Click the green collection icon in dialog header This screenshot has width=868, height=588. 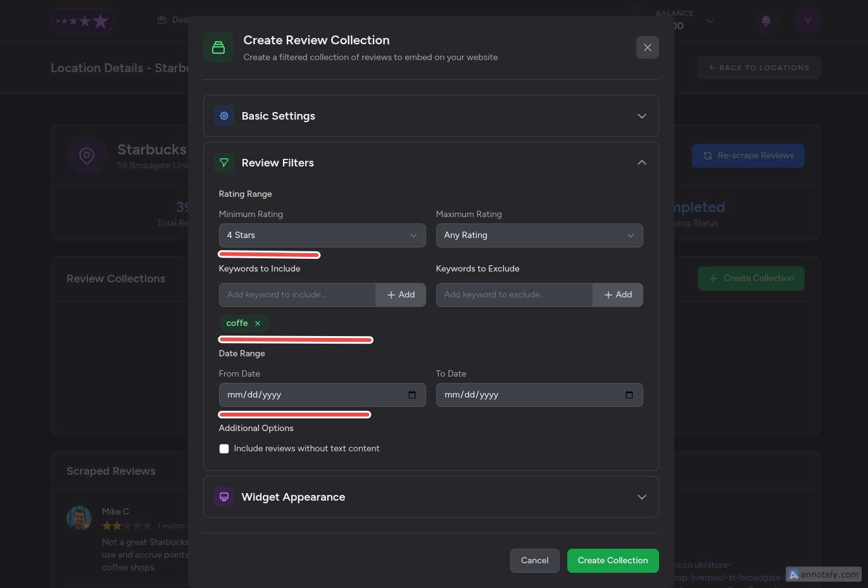pyautogui.click(x=218, y=47)
